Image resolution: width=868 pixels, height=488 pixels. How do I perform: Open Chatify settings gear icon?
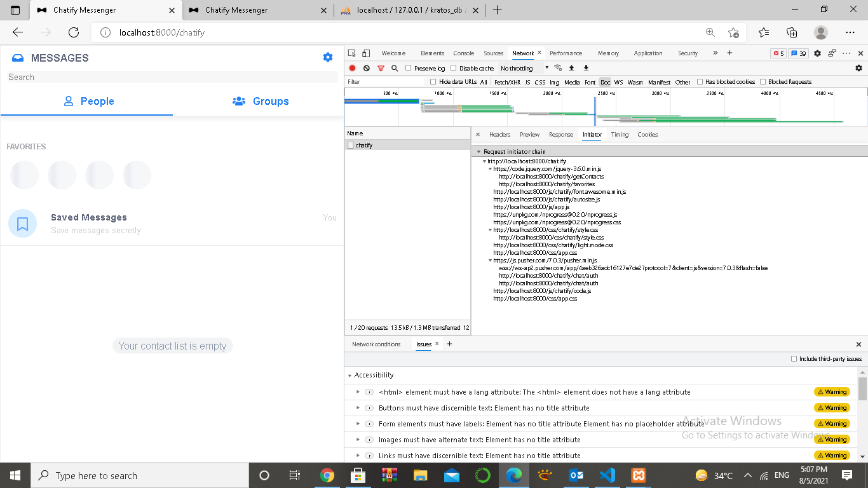pyautogui.click(x=327, y=57)
